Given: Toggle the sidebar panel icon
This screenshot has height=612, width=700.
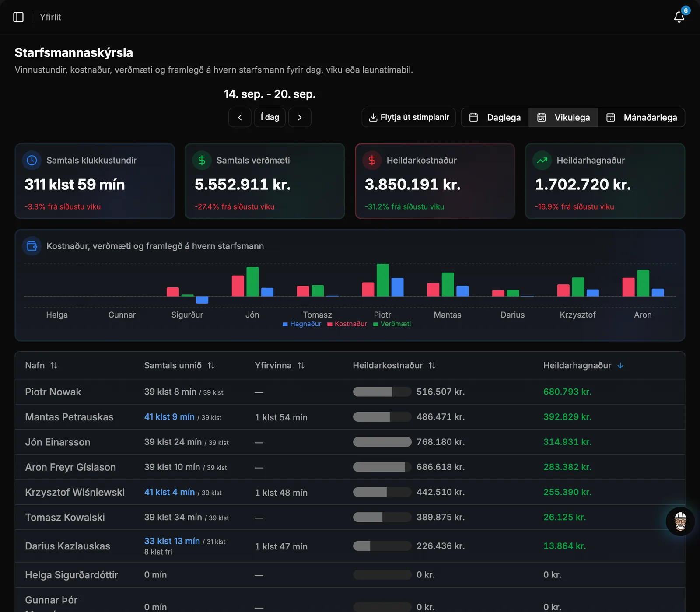Looking at the screenshot, I should 18,17.
